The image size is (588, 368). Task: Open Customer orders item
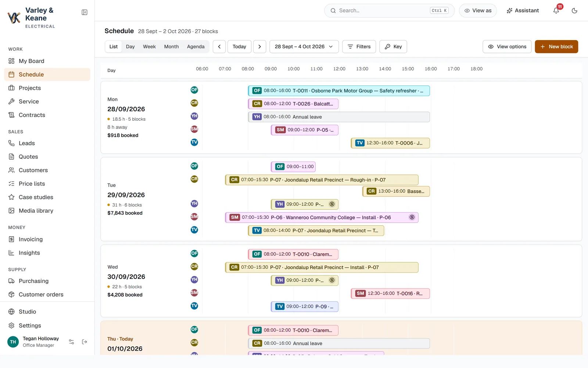(47, 294)
